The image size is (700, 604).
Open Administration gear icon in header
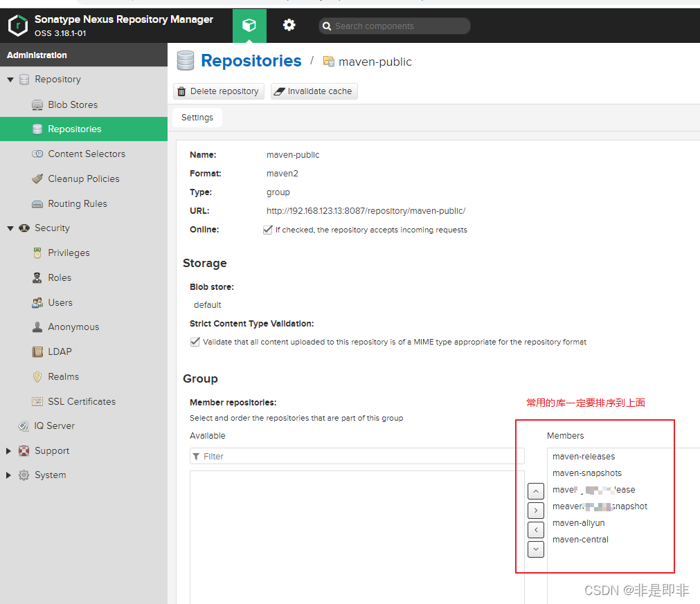coord(289,25)
